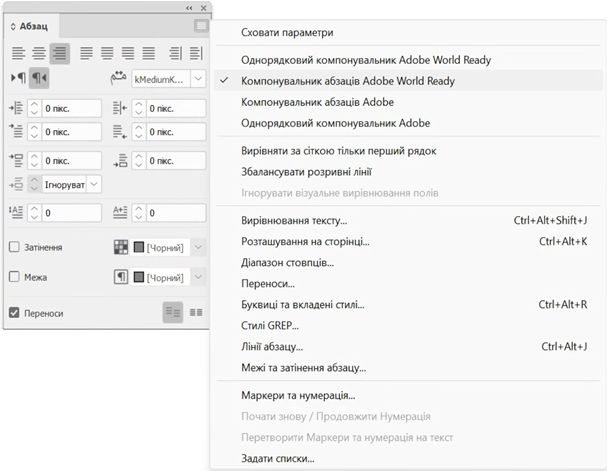Image resolution: width=607 pixels, height=471 pixels.
Task: Justify with last line aligned right
Action: click(x=128, y=53)
